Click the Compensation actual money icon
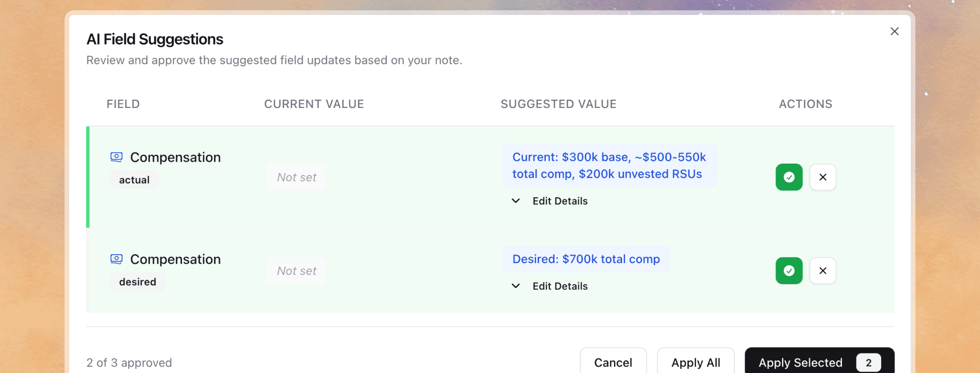 (x=117, y=157)
